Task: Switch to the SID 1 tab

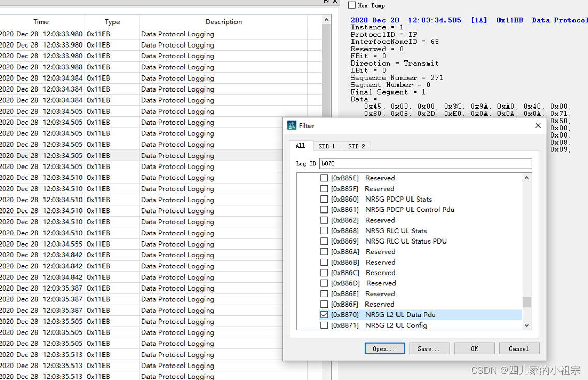Action: click(x=327, y=146)
